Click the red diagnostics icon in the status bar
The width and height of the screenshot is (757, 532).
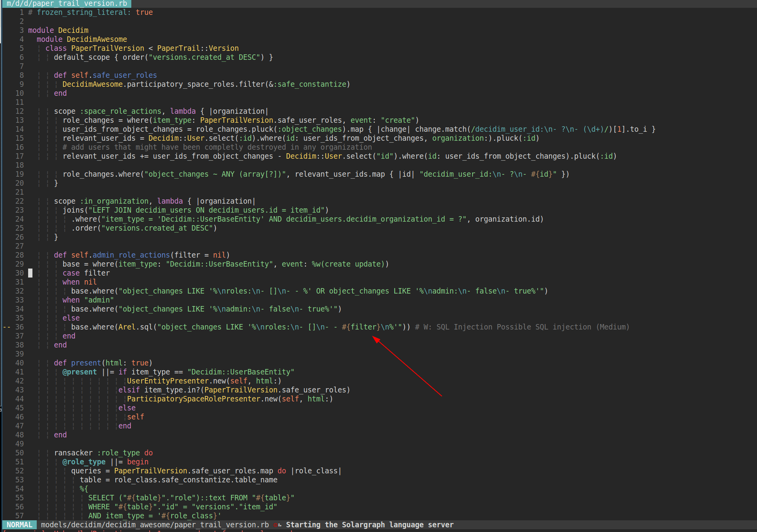tap(276, 525)
